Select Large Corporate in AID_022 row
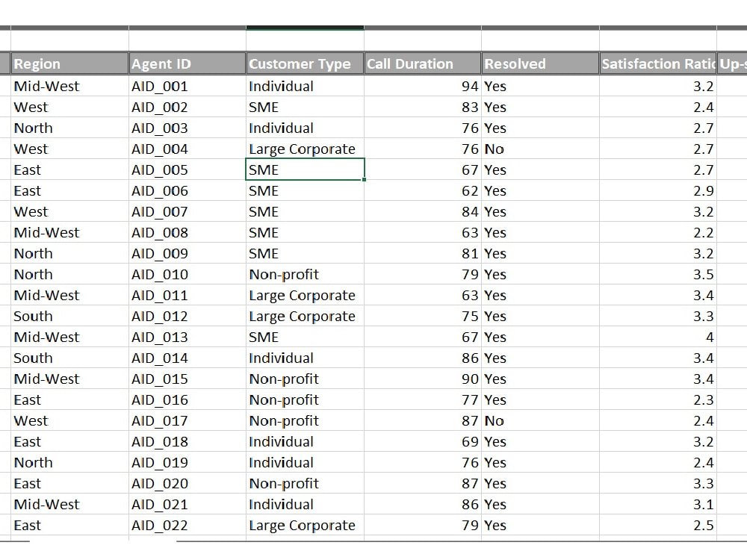The height and width of the screenshot is (560, 747). click(305, 526)
